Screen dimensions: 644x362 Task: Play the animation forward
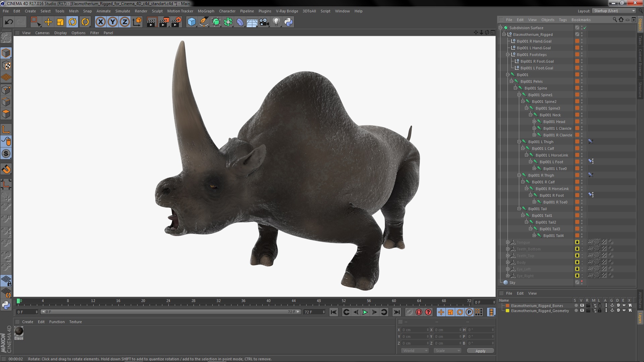[x=365, y=312]
